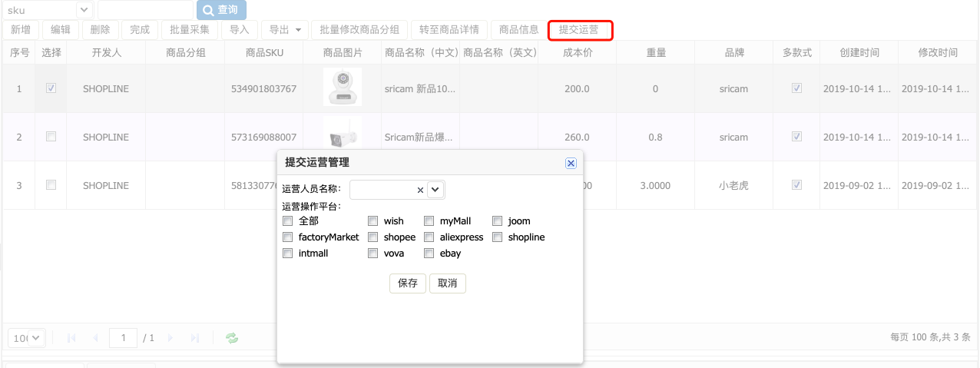Clear the 运营人员名称 combo field
Viewport: 980px width, 368px height.
click(420, 190)
